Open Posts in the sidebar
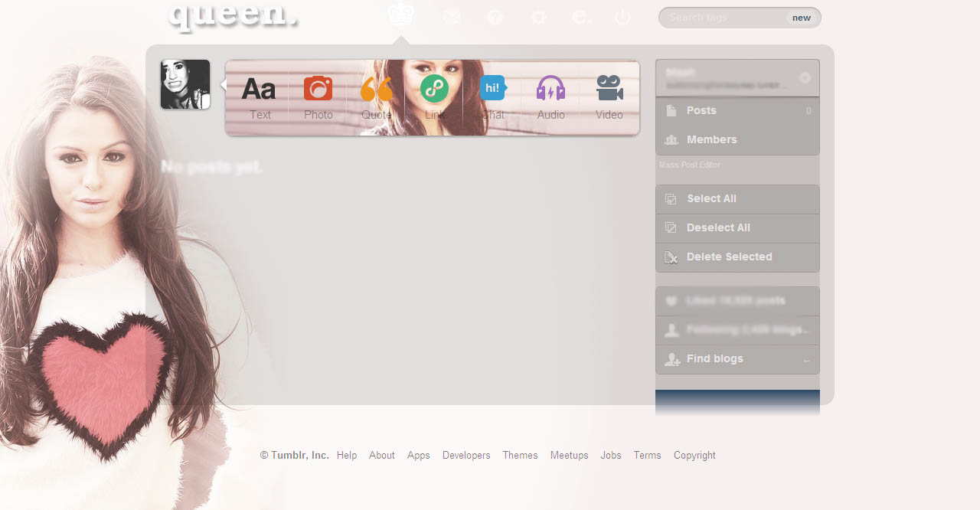The width and height of the screenshot is (980, 510). pos(737,111)
